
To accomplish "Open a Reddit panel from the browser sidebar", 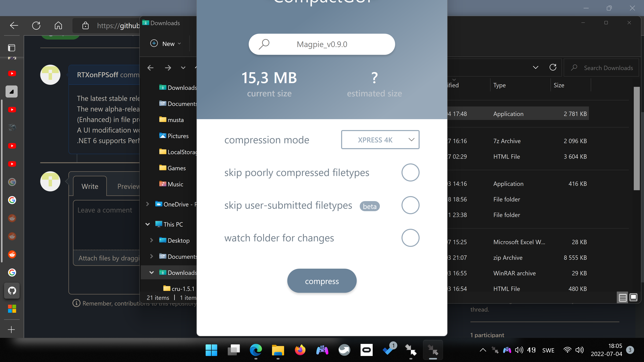I will [12, 218].
